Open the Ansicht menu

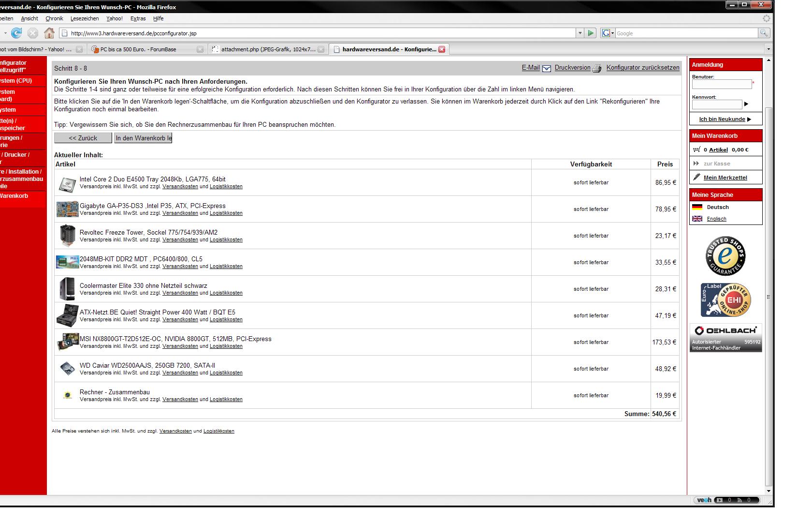[29, 18]
